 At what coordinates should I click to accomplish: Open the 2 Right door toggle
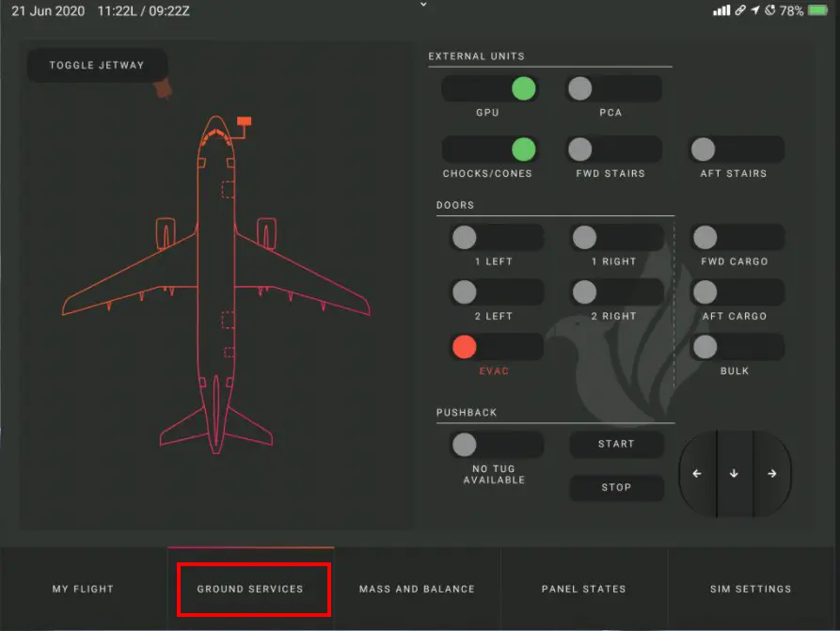[x=617, y=292]
